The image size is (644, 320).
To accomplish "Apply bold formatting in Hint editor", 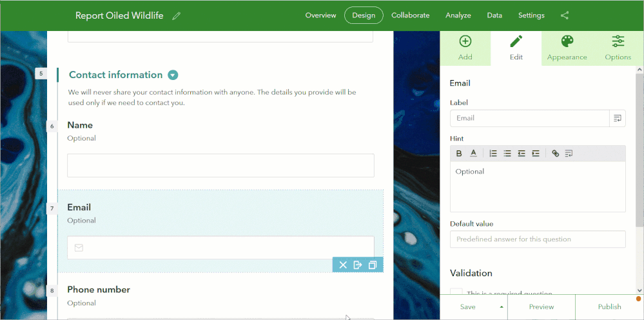I will point(459,154).
